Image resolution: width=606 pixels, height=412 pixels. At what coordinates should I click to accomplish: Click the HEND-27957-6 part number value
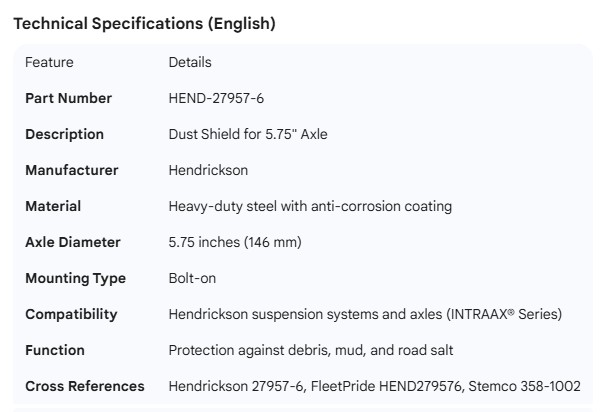pyautogui.click(x=216, y=98)
